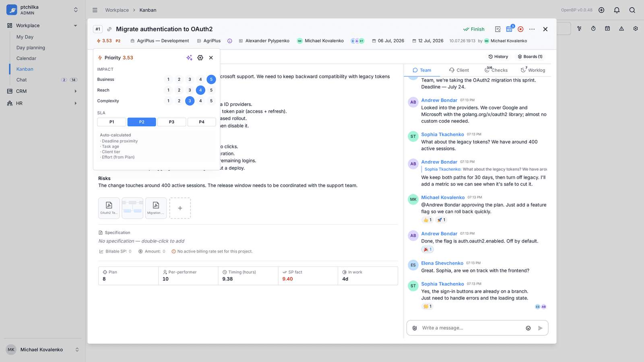The width and height of the screenshot is (644, 362).
Task: Click the AI sparkle icon in Priority panel
Action: coord(189,58)
